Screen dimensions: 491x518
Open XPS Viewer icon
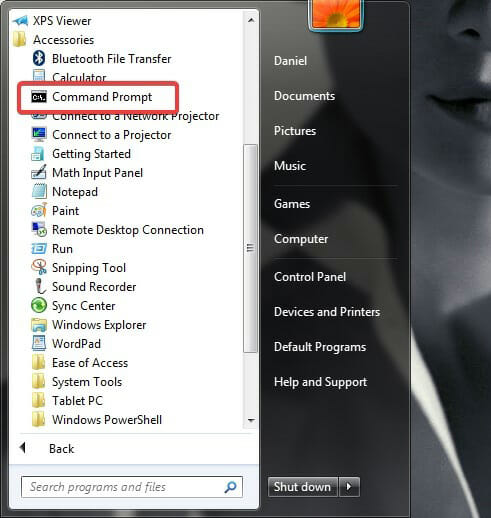tap(21, 21)
